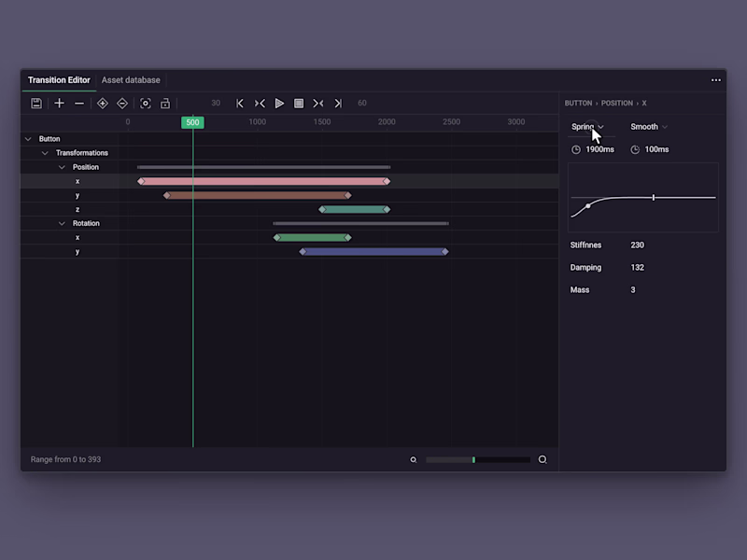Open the Asset database tab
Screen dimensions: 747x560
(x=131, y=80)
